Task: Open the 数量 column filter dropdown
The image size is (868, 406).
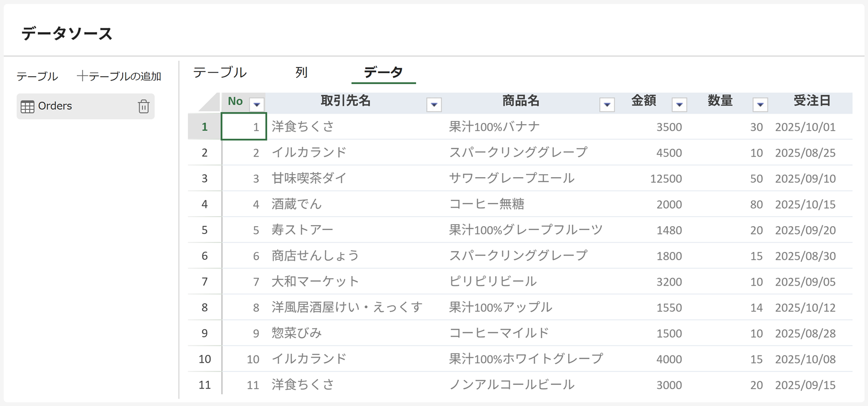Action: (x=760, y=104)
